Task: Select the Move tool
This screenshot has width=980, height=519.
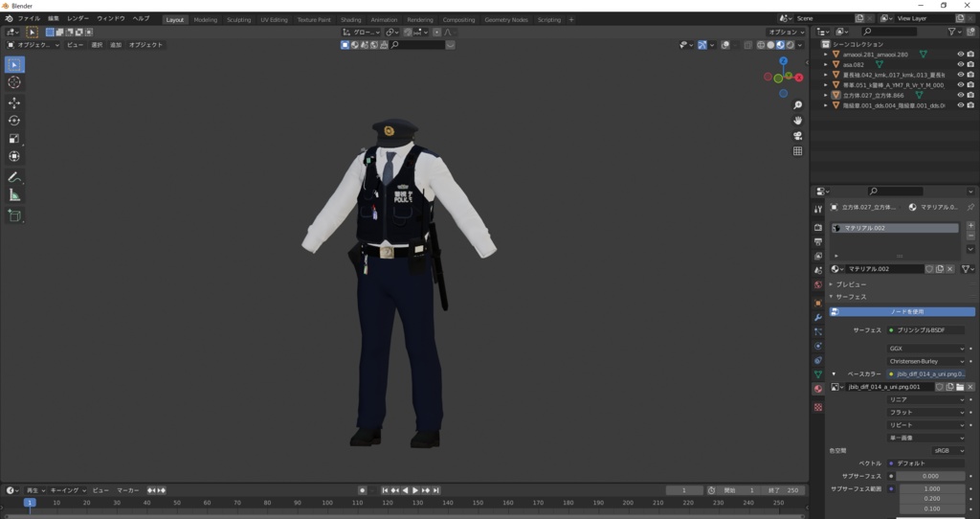Action: (14, 103)
